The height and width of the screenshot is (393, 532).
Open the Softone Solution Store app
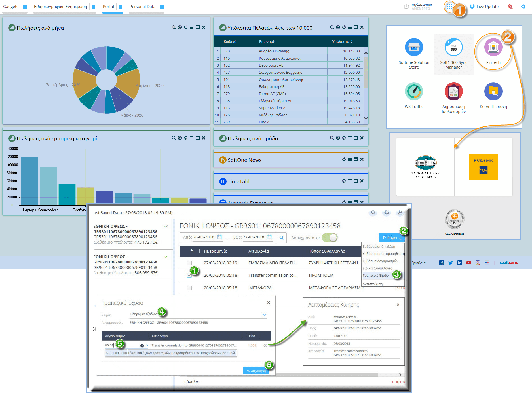point(414,47)
